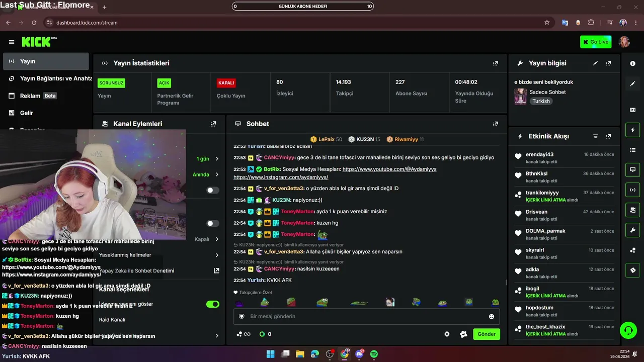This screenshot has height=362, width=644.
Task: Toggle the switch below the Anında row
Action: point(213,190)
